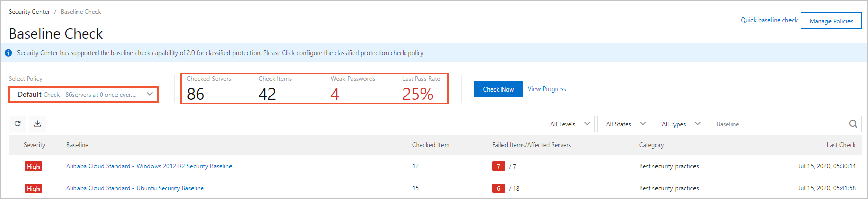Open the Quick baseline check link
Image resolution: width=868 pixels, height=199 pixels.
(x=769, y=20)
